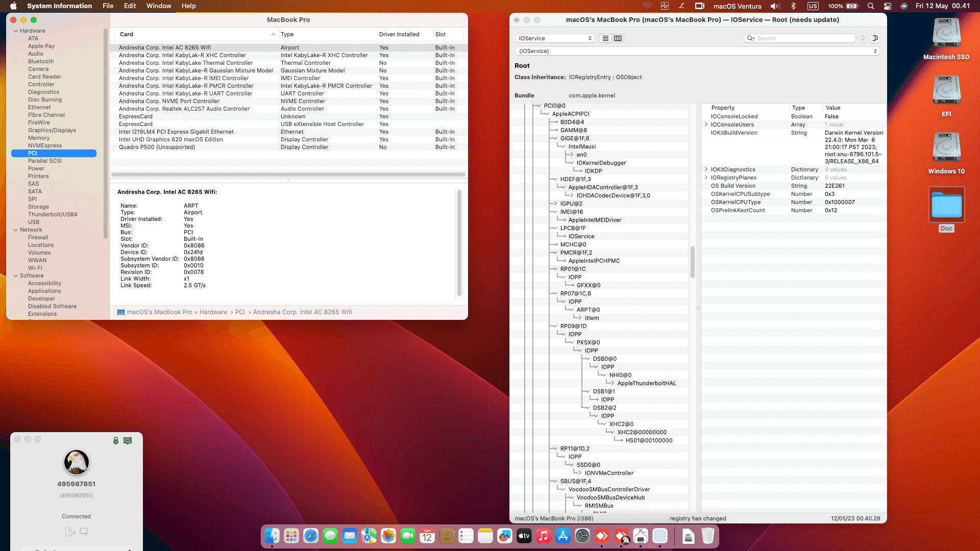The width and height of the screenshot is (980, 551).
Task: Click the PCI breadcrumb link
Action: tap(240, 312)
